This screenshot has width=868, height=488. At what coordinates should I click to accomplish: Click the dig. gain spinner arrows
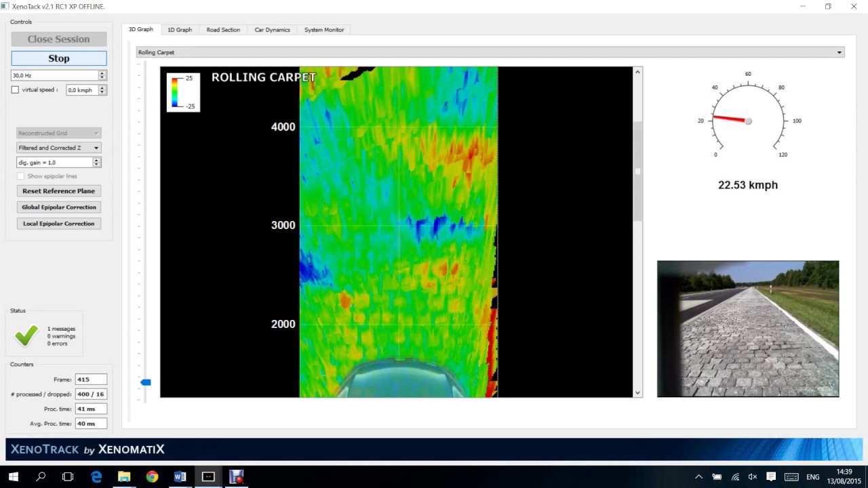(x=96, y=163)
